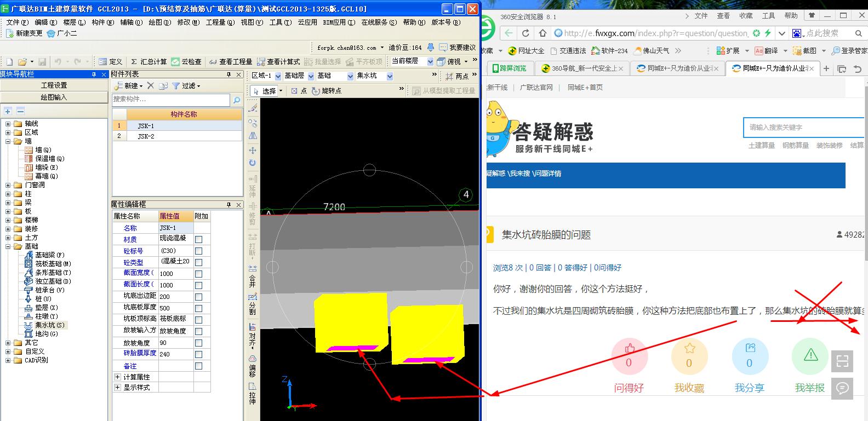
Task: Click 绘图输入 navigation button
Action: (x=54, y=97)
